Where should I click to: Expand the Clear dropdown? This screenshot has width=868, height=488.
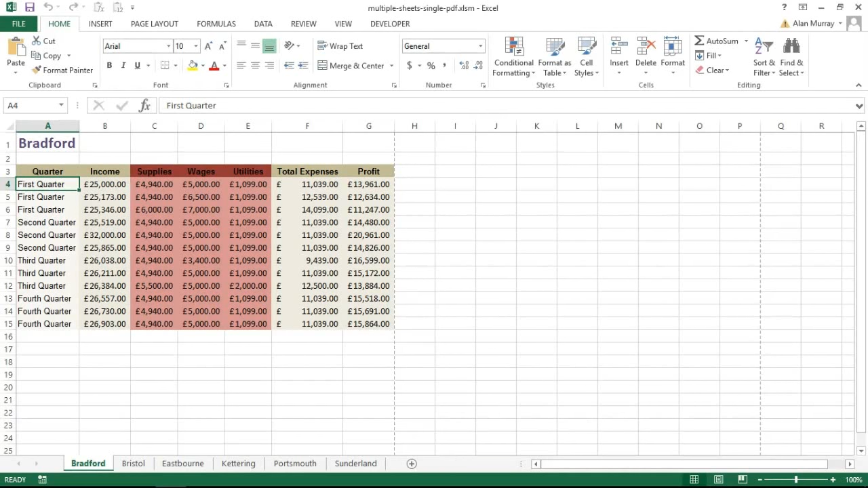727,70
